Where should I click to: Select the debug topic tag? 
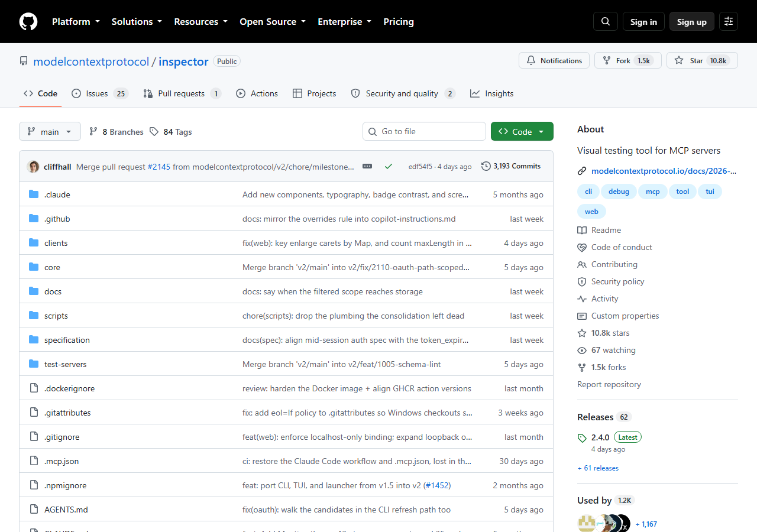tap(619, 192)
